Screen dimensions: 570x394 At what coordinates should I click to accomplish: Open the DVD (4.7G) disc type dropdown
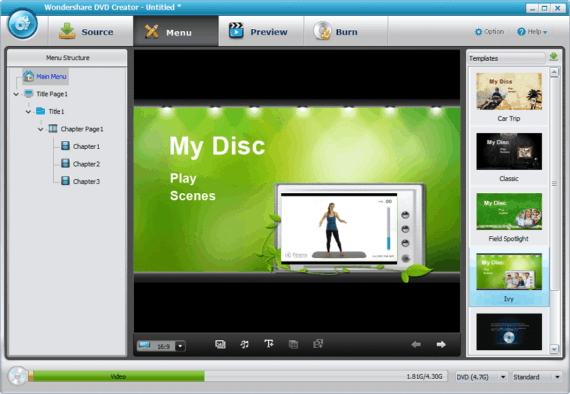[481, 377]
